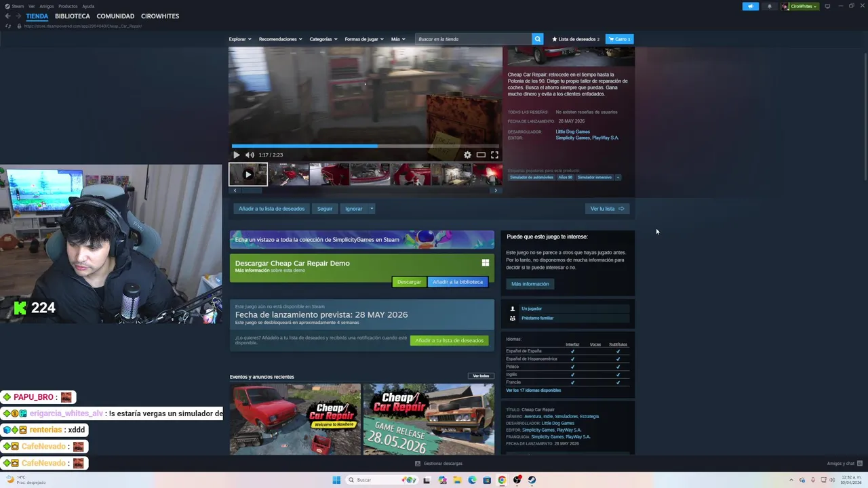Screen dimensions: 868x488
Task: Open Microsoft Edge from the taskbar
Action: (x=472, y=480)
